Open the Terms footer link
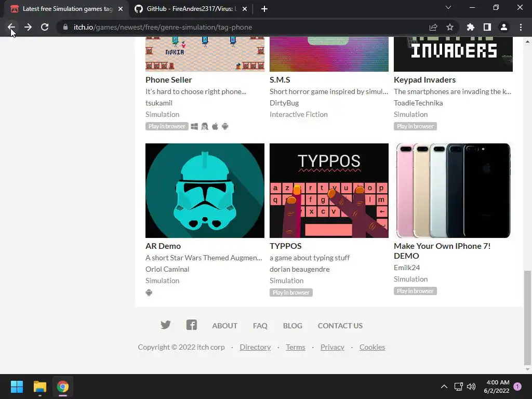 click(x=296, y=347)
